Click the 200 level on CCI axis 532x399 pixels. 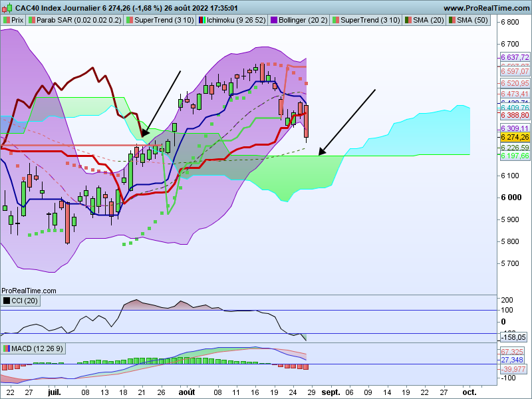(507, 300)
